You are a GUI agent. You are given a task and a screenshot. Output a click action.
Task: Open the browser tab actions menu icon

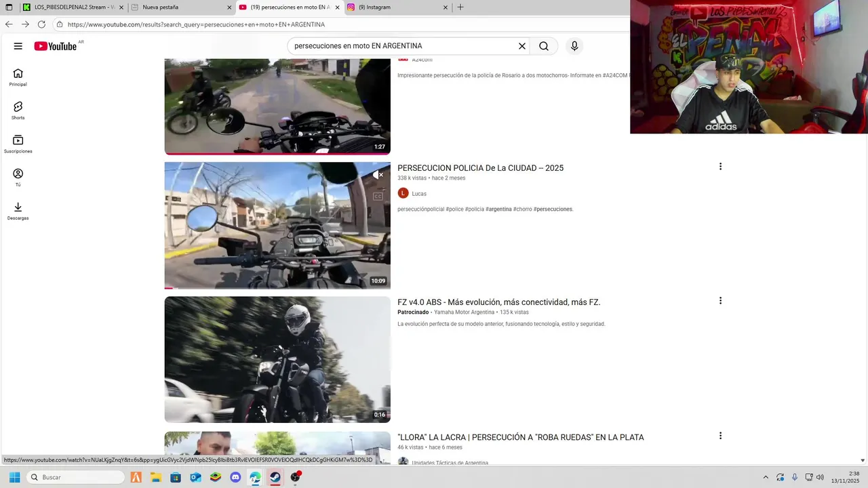click(9, 7)
